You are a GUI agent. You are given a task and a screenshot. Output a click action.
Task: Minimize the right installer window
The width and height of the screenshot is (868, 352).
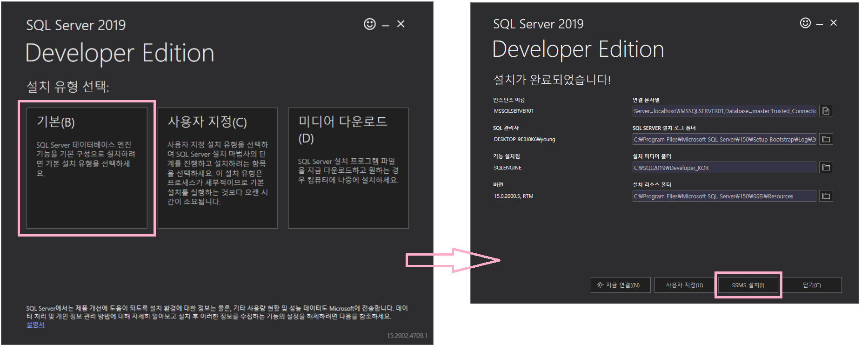(820, 24)
